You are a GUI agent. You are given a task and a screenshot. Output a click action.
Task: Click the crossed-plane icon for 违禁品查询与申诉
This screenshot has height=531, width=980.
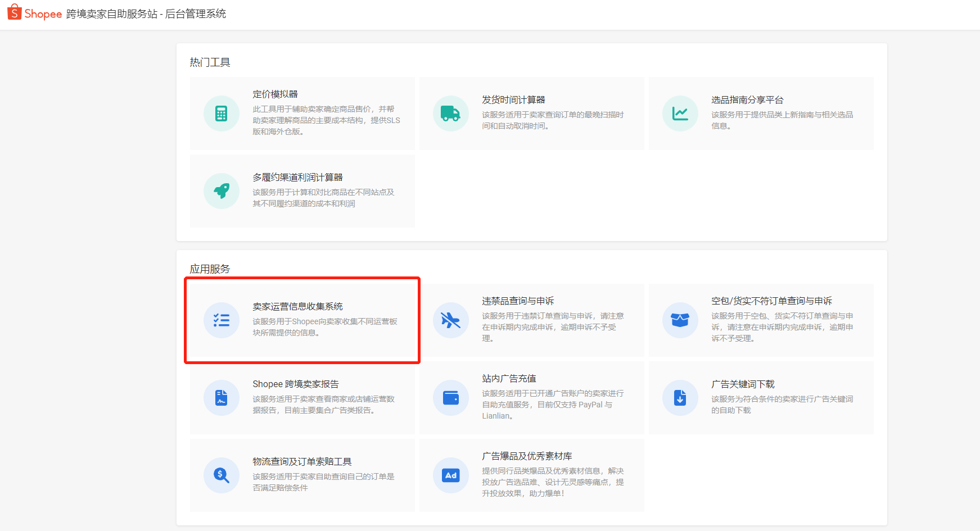[x=451, y=320]
